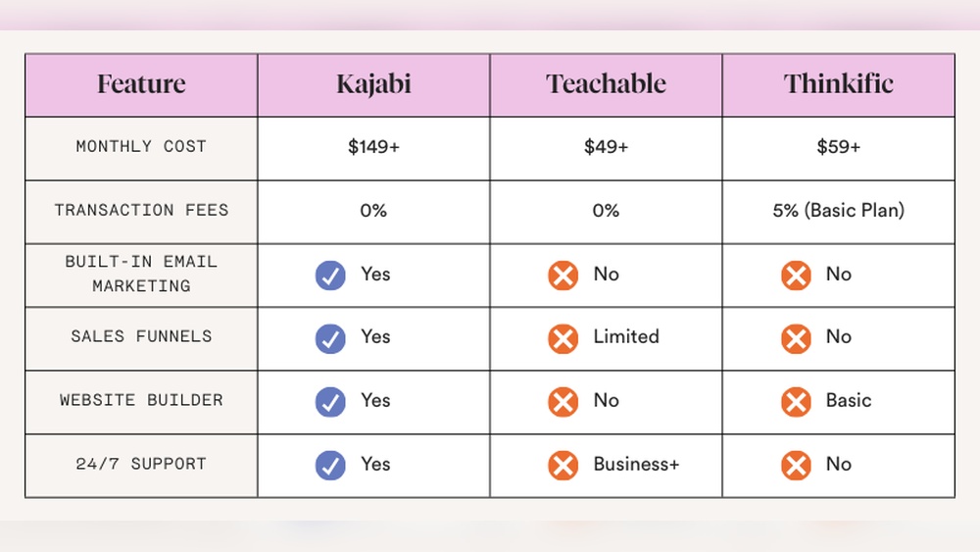Select the Thinkific column header
The height and width of the screenshot is (552, 980).
coord(838,84)
